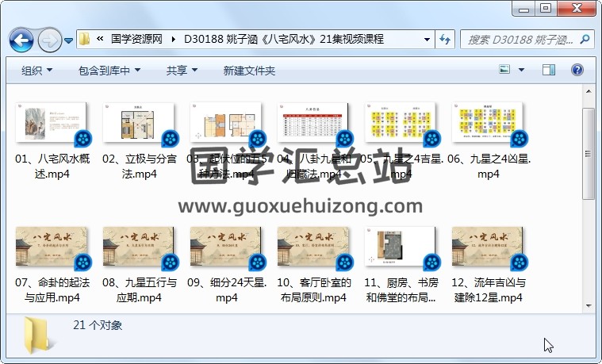Viewport: 602px width, 364px height.
Task: Minimize the Explorer window
Action: pos(523,8)
